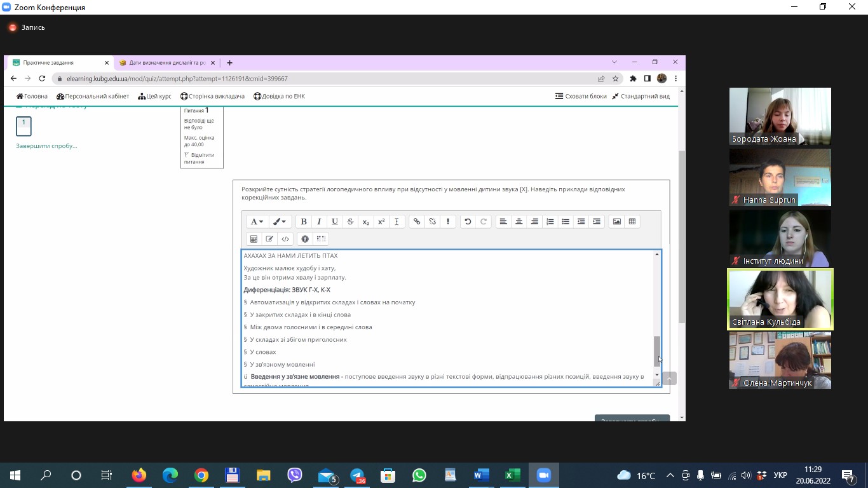
Task: Click the insert link icon
Action: [417, 222]
